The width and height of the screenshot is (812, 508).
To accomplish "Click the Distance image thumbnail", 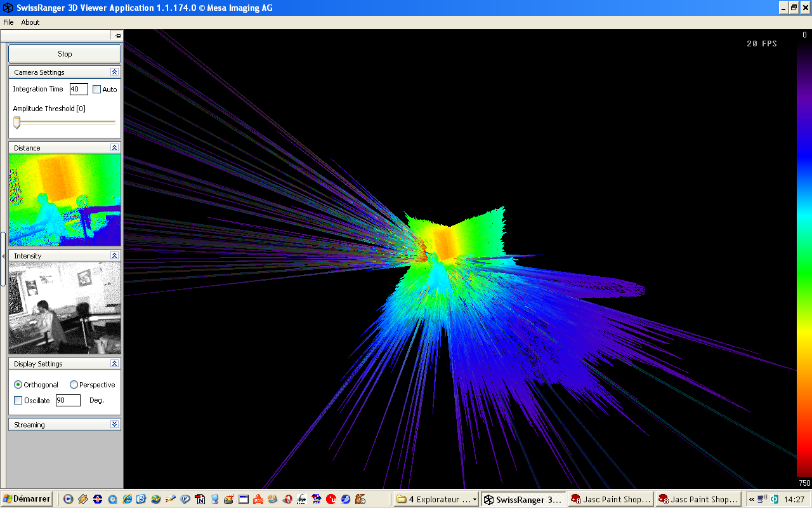I will coord(65,200).
